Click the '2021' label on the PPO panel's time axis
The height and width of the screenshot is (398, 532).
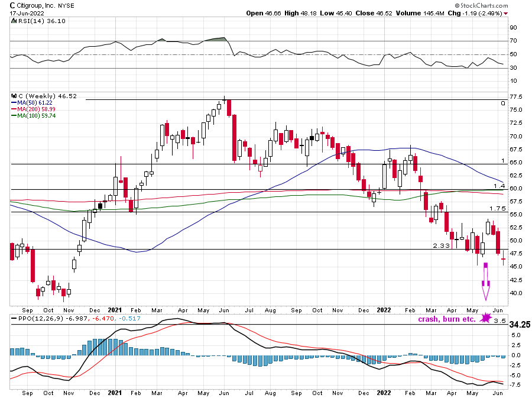[x=115, y=393]
